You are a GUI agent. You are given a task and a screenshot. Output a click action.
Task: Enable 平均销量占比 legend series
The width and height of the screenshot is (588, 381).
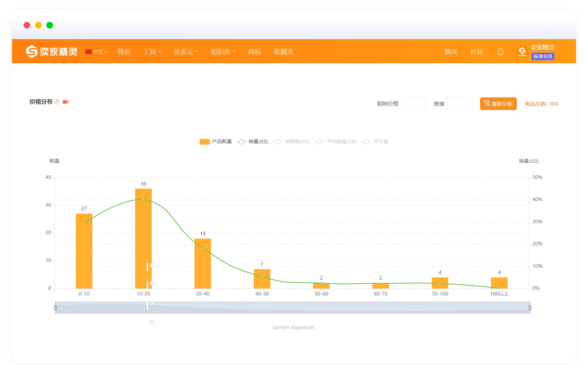335,141
